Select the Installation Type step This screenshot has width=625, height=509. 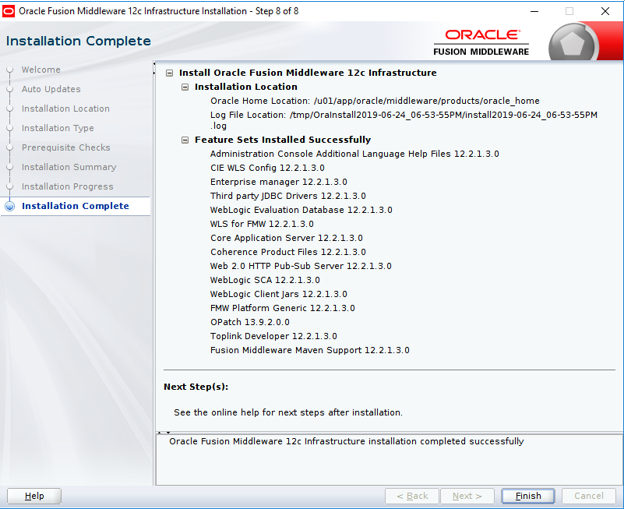coord(58,128)
